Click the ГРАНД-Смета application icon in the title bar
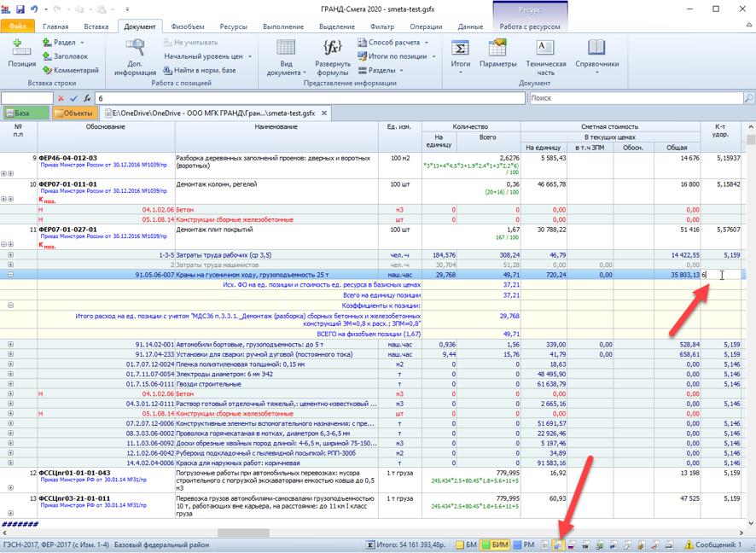This screenshot has height=553, width=756. [x=6, y=9]
